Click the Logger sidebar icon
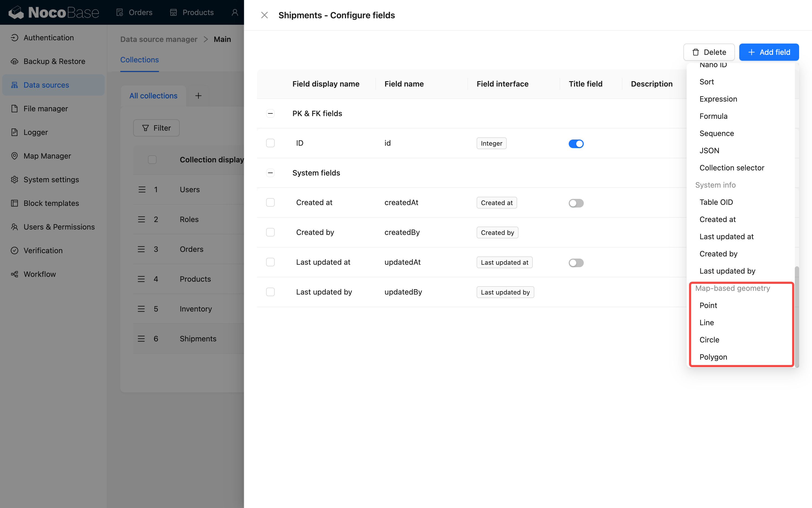 tap(15, 132)
